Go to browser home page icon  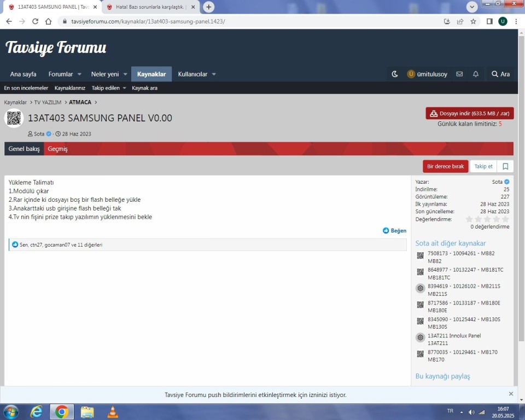click(49, 21)
